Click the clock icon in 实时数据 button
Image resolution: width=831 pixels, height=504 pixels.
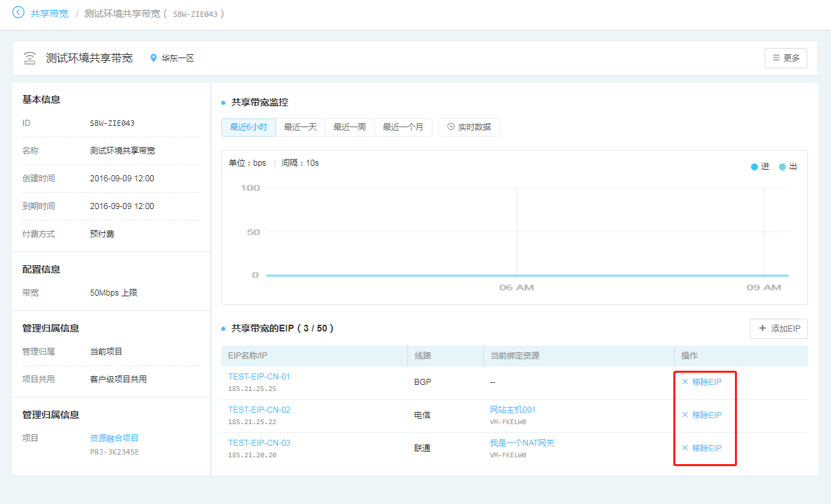tap(451, 127)
